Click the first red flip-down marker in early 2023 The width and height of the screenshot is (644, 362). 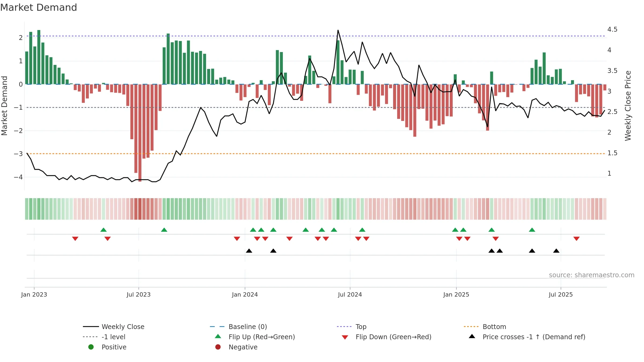tap(75, 239)
